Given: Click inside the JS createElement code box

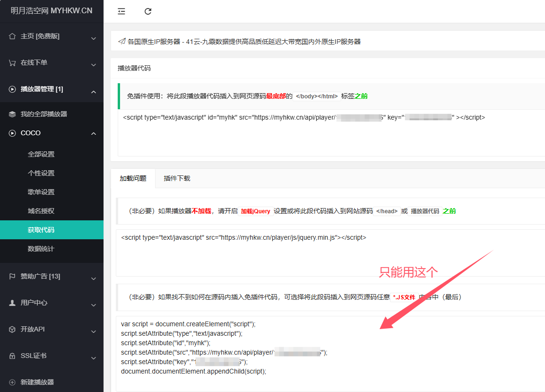Looking at the screenshot, I should [x=330, y=353].
